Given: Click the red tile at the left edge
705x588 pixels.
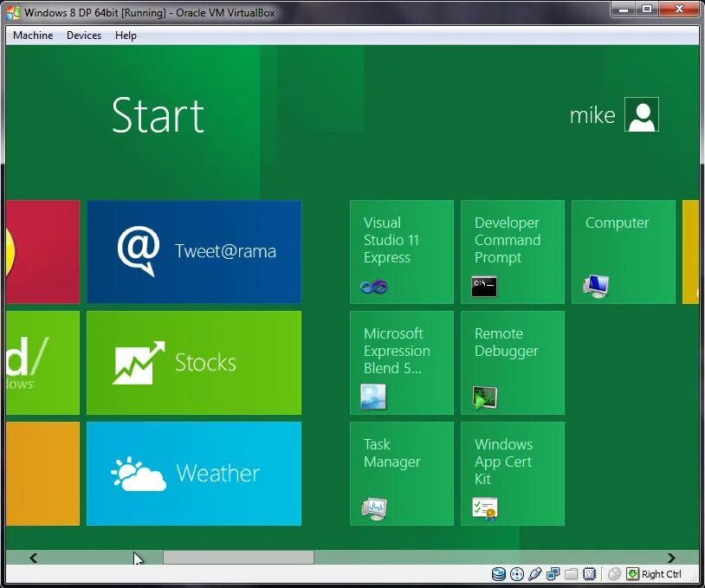Looking at the screenshot, I should point(42,252).
